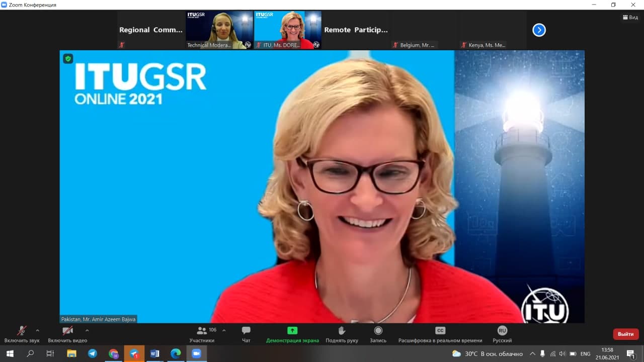Image resolution: width=644 pixels, height=362 pixels.
Task: Click the Pakistan, Mr. Amir Azeem Bajwa name label
Action: (x=98, y=319)
